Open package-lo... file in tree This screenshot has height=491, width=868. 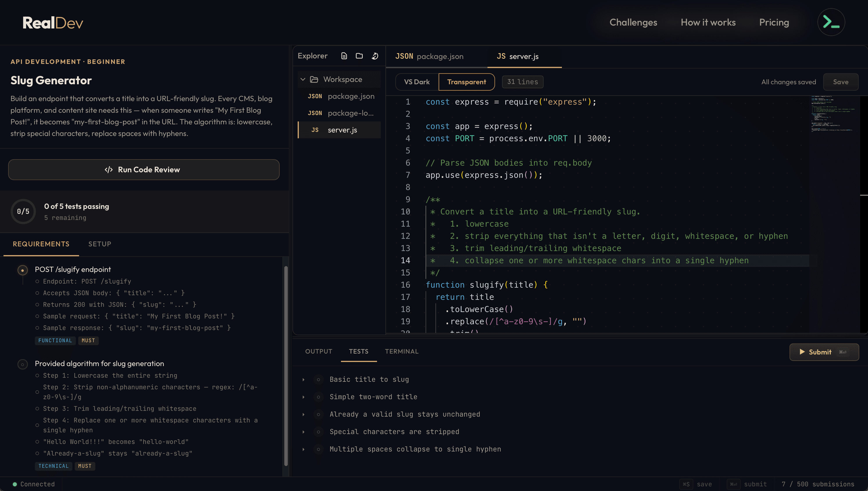339,113
